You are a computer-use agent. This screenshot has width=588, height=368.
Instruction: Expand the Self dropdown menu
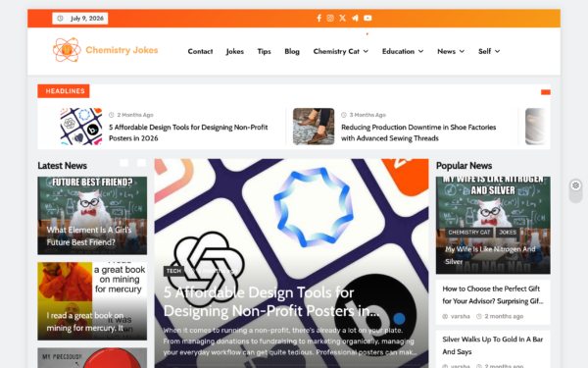(x=489, y=51)
